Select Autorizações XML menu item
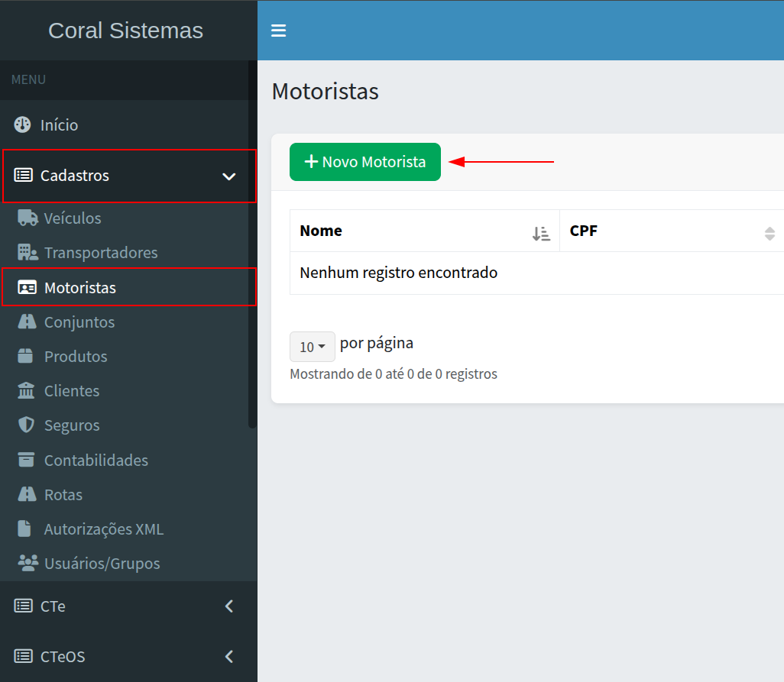Image resolution: width=784 pixels, height=682 pixels. click(103, 529)
